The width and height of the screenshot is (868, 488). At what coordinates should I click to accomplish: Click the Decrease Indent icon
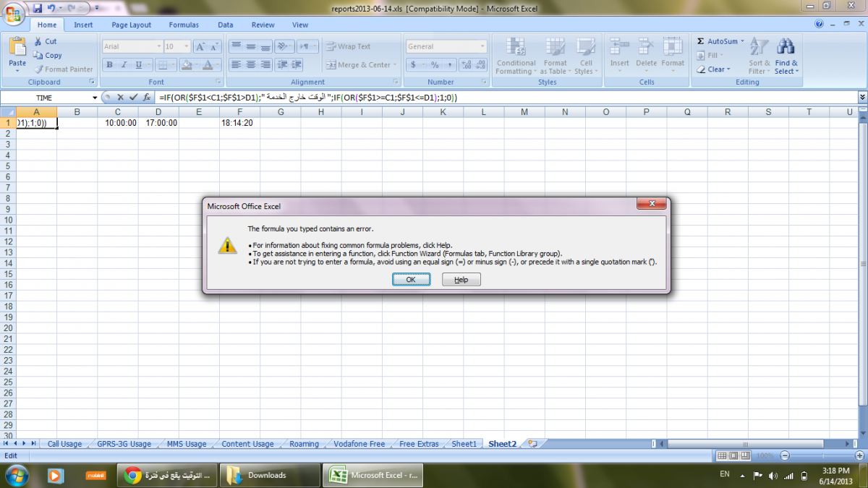tap(283, 65)
